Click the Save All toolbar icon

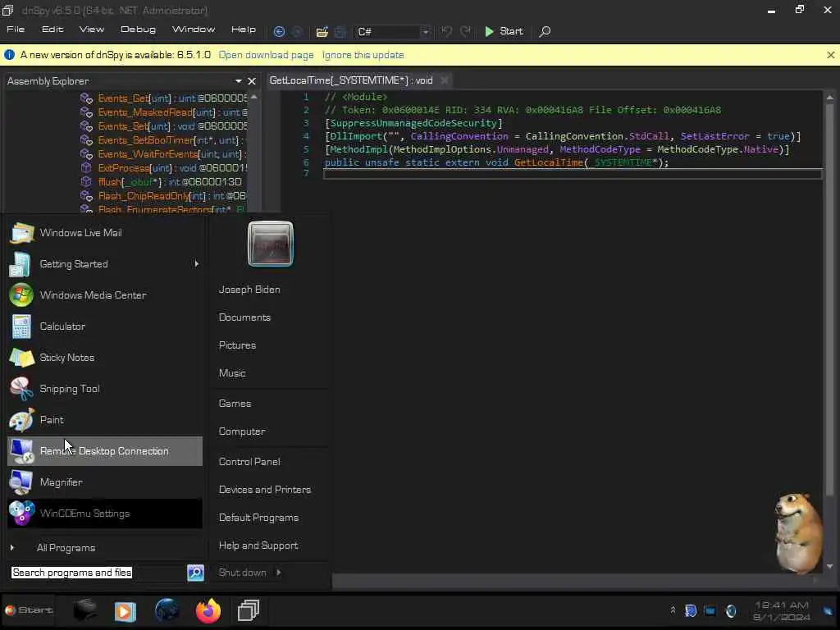[x=340, y=32]
